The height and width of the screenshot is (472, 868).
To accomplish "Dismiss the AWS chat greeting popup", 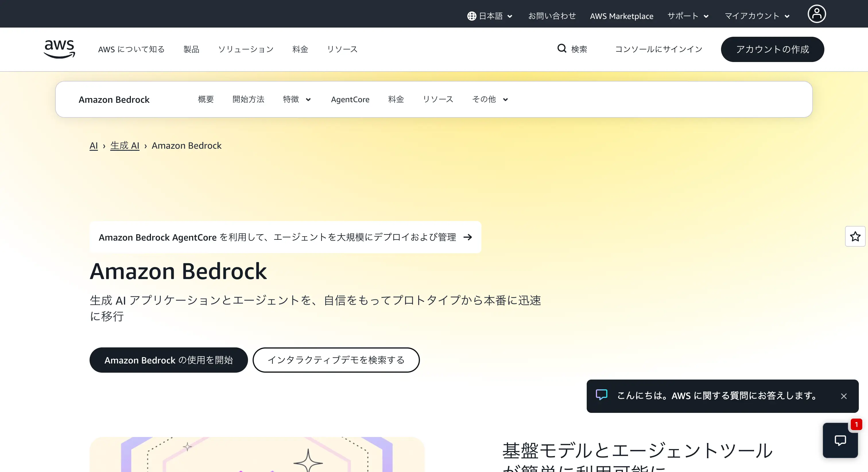I will pos(843,396).
